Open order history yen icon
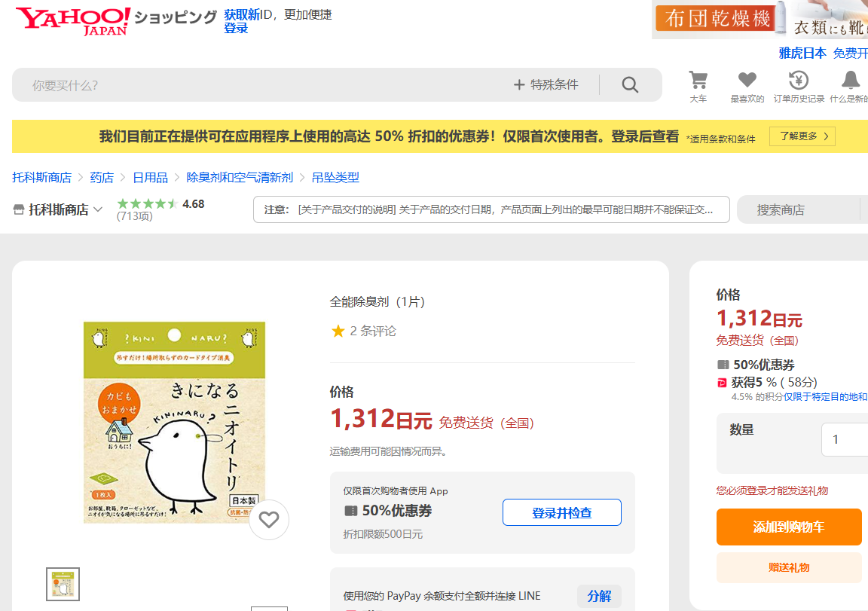 (798, 81)
